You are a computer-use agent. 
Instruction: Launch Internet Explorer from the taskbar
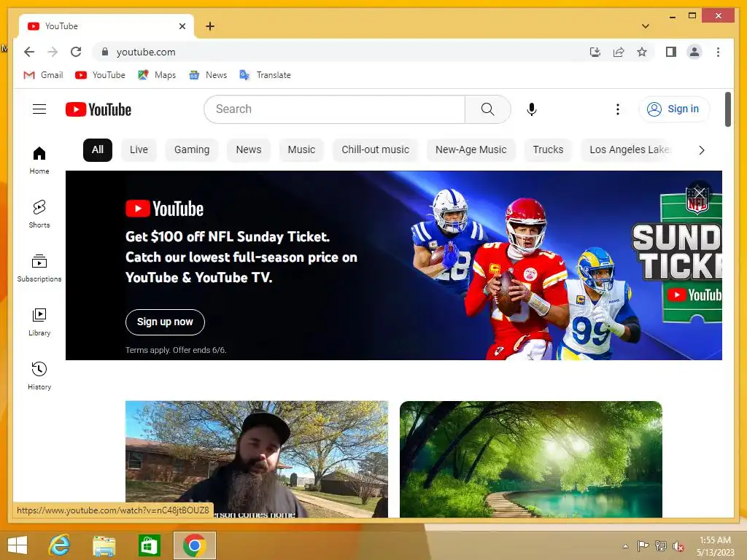[x=60, y=545]
